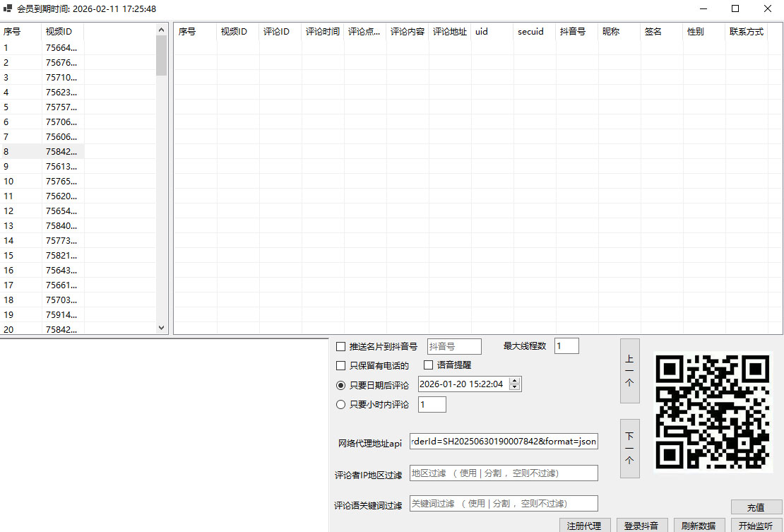Focus the 最大线程数 input field
The width and height of the screenshot is (784, 532).
(x=566, y=346)
